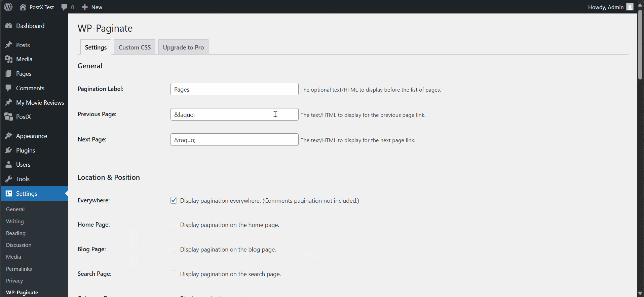
Task: Click the Pages sidebar icon
Action: 9,74
